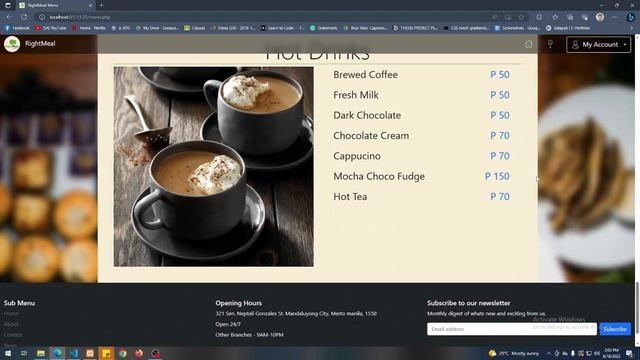
Task: Open browser collections icon
Action: point(570,17)
